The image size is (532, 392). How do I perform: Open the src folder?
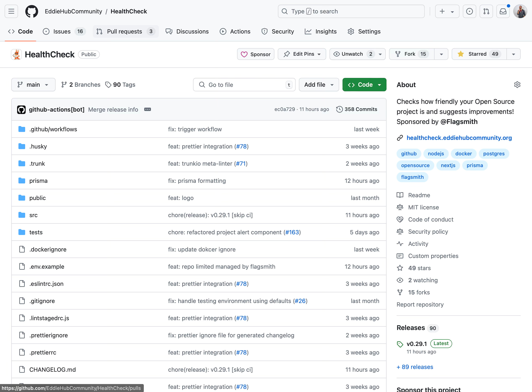click(x=33, y=215)
